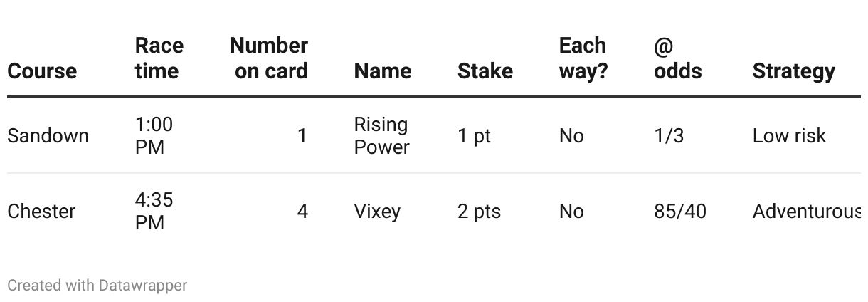868x302 pixels.
Task: Click the Sandown course cell
Action: tap(48, 136)
